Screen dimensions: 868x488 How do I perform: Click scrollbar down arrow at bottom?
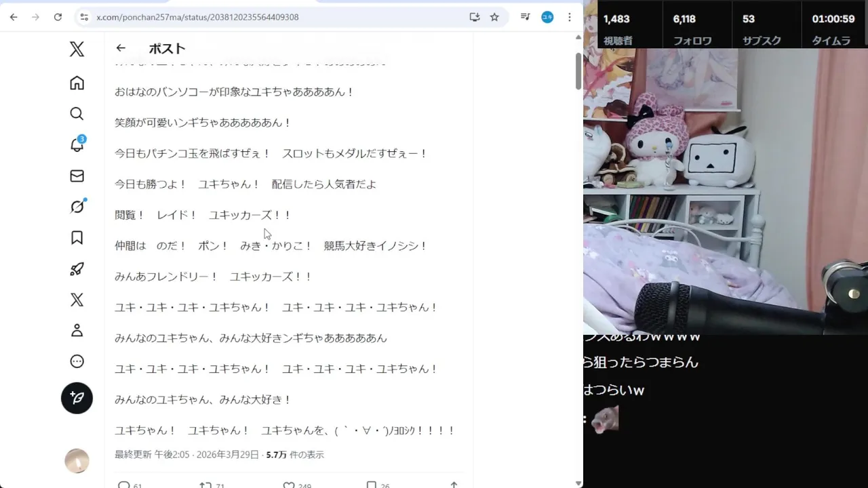[x=578, y=483]
